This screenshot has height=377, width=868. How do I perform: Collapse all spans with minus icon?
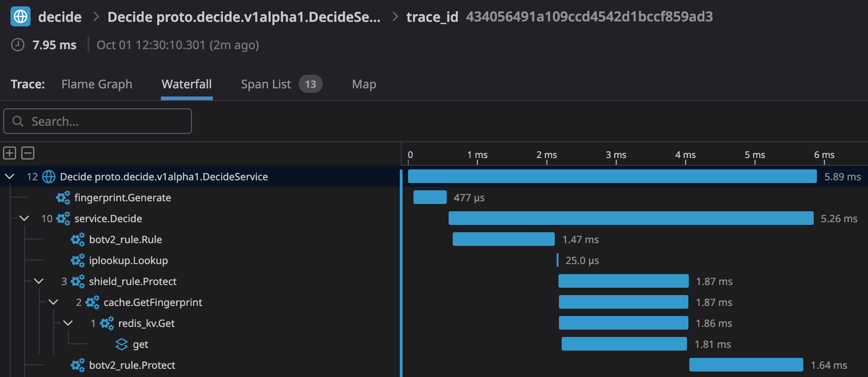tap(28, 153)
